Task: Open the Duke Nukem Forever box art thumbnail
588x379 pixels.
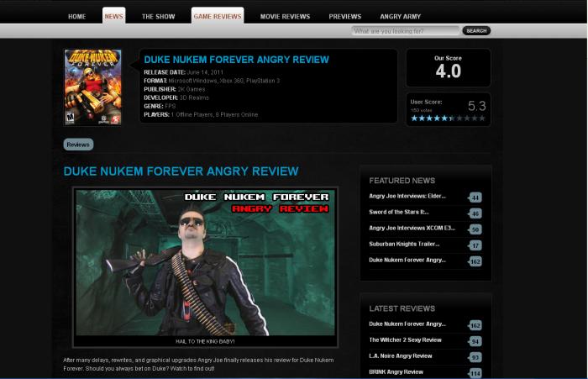Action: 92,87
